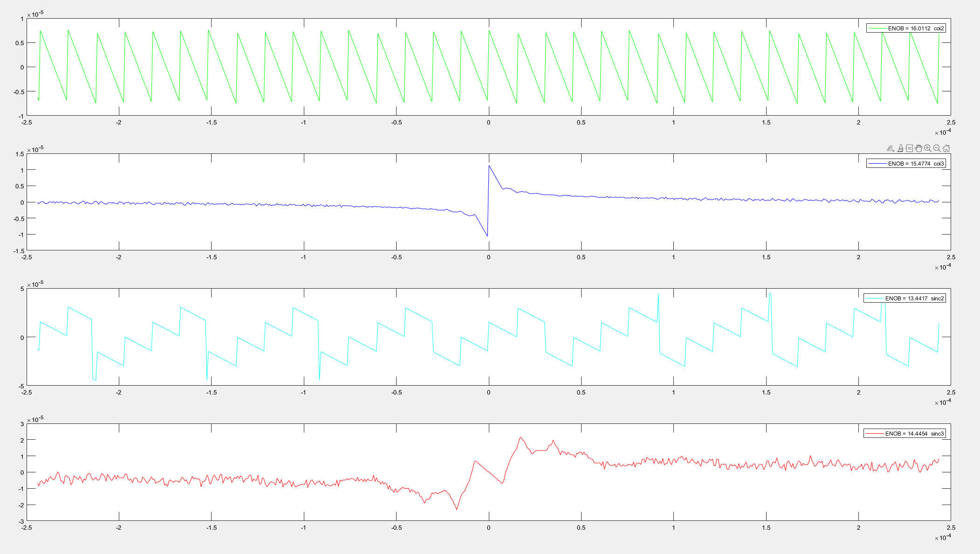Click the axes export icon
Viewport: 980px width, 554px height.
tap(891, 148)
